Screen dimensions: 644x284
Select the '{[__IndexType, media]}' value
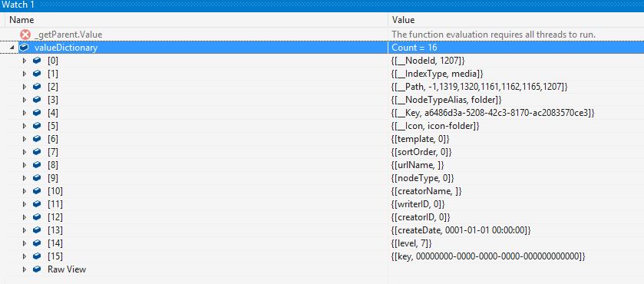pyautogui.click(x=437, y=74)
